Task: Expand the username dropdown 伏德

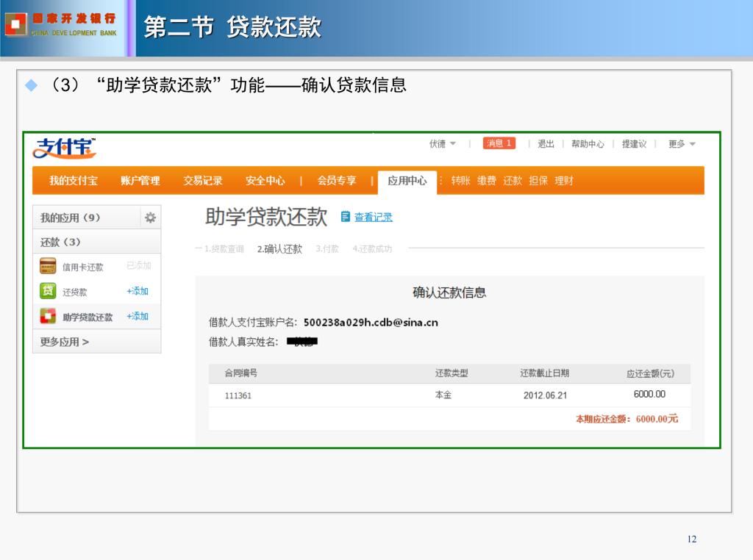Action: click(x=443, y=144)
